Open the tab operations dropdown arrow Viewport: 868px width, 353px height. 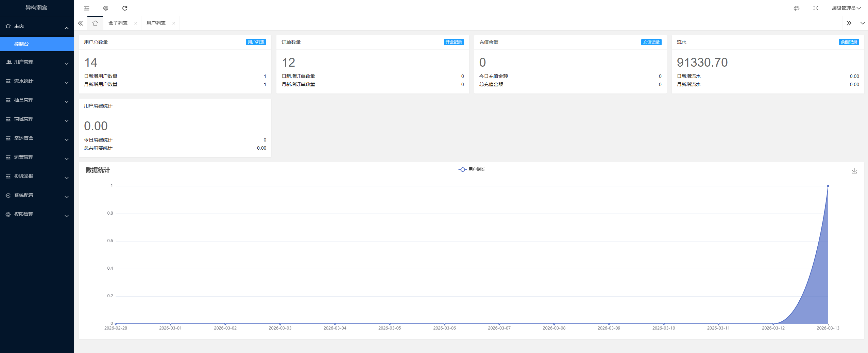coord(862,23)
